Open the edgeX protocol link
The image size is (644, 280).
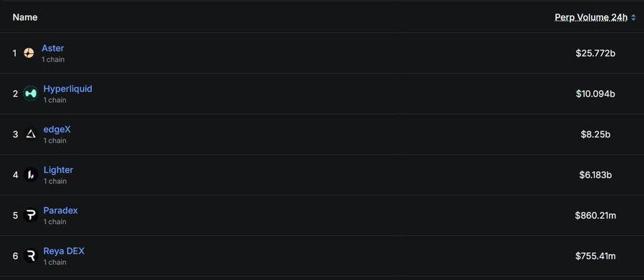click(57, 129)
